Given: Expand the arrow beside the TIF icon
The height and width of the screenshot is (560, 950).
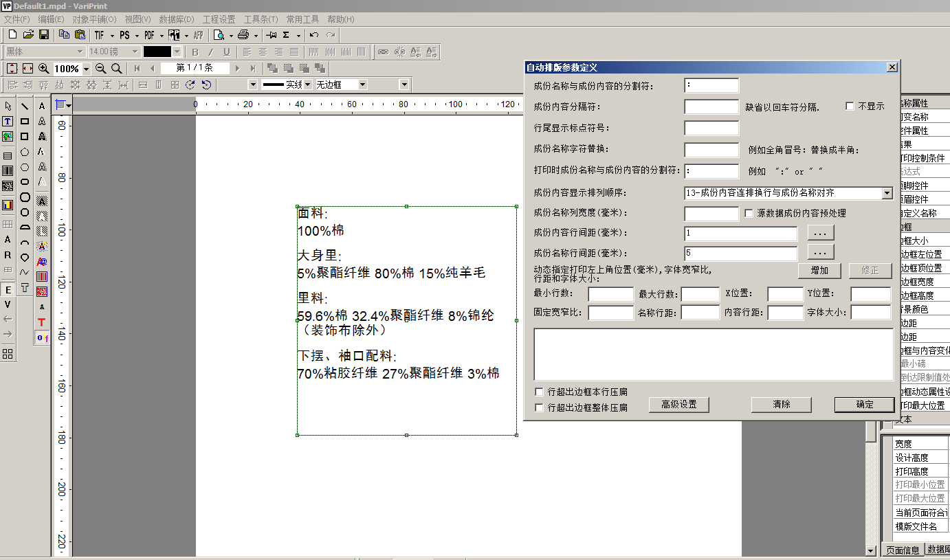Looking at the screenshot, I should coord(112,35).
